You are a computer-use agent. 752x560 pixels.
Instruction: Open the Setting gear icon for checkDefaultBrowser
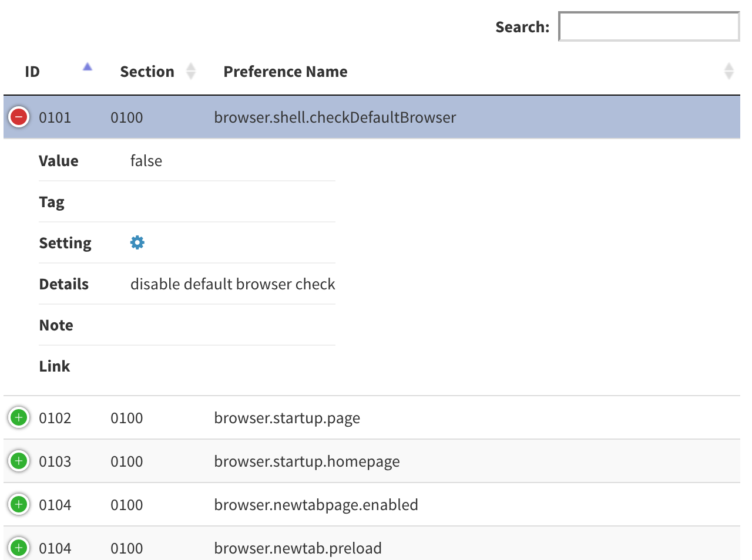(x=136, y=242)
